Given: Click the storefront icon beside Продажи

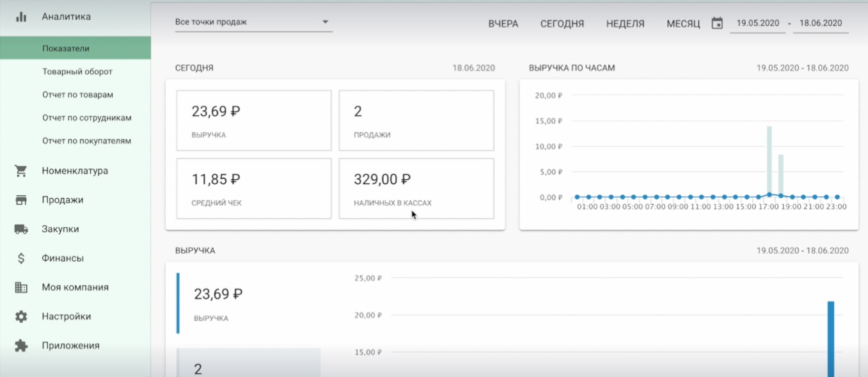Looking at the screenshot, I should click(21, 200).
